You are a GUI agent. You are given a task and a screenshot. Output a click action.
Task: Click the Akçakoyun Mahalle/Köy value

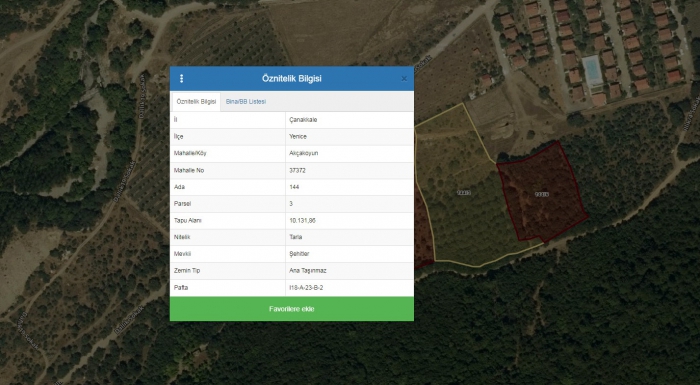pos(304,153)
